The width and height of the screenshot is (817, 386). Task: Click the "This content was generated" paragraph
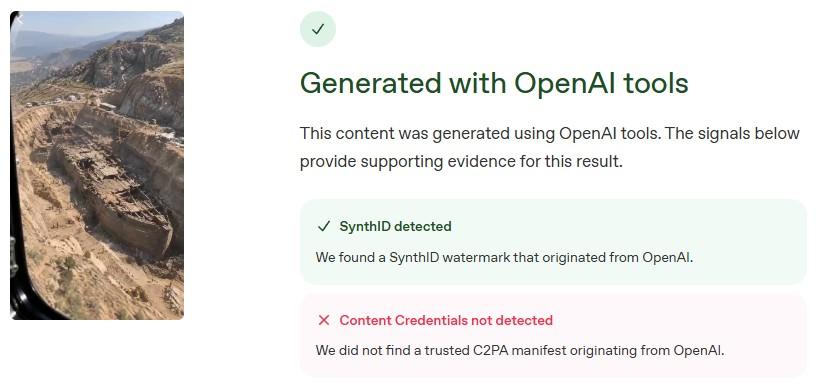550,147
